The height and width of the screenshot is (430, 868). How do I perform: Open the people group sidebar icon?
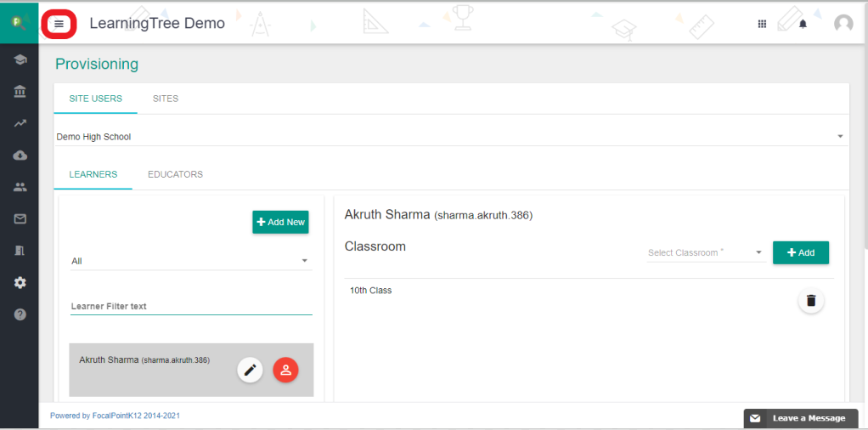(20, 187)
